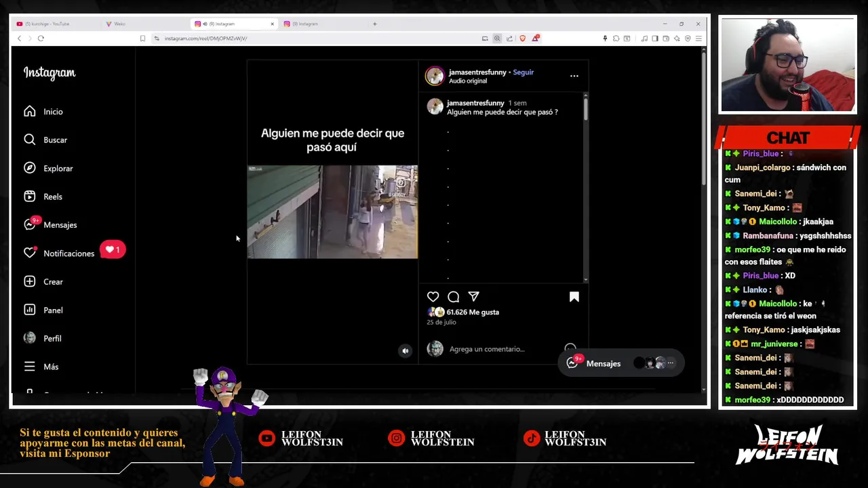The image size is (868, 488).
Task: Click Maicollolo 'jkaakjaa' chat message
Action: point(779,222)
